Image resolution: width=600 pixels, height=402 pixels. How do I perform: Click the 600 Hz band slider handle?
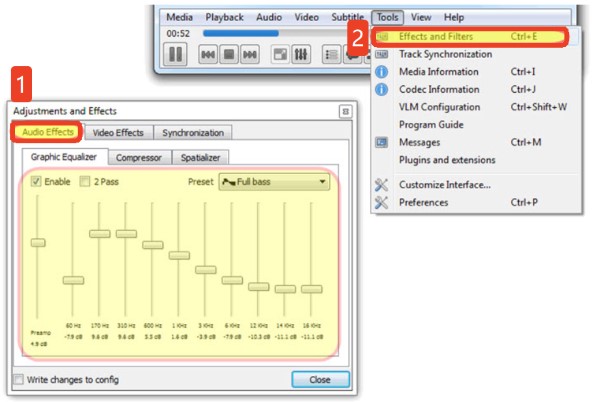point(153,245)
